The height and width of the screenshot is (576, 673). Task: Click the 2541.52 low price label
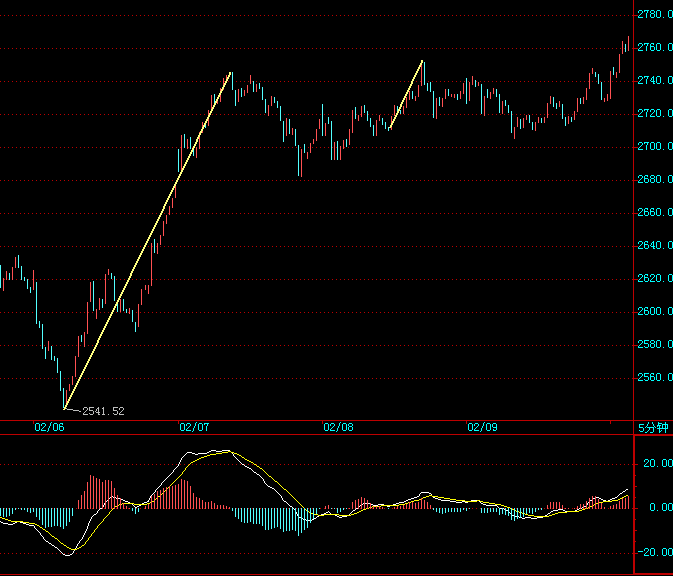point(103,411)
